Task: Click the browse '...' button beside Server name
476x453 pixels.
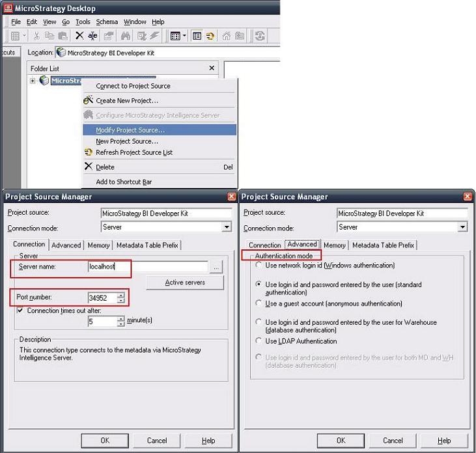Action: click(216, 266)
